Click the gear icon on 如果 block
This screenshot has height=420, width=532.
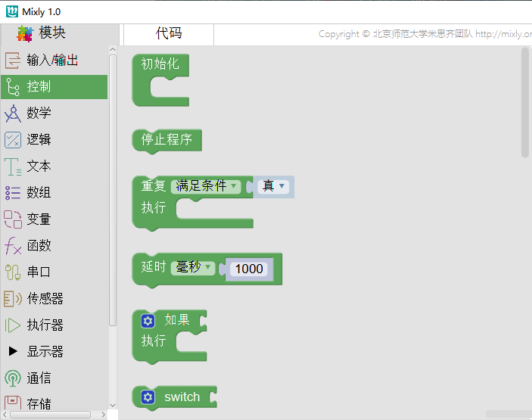148,321
